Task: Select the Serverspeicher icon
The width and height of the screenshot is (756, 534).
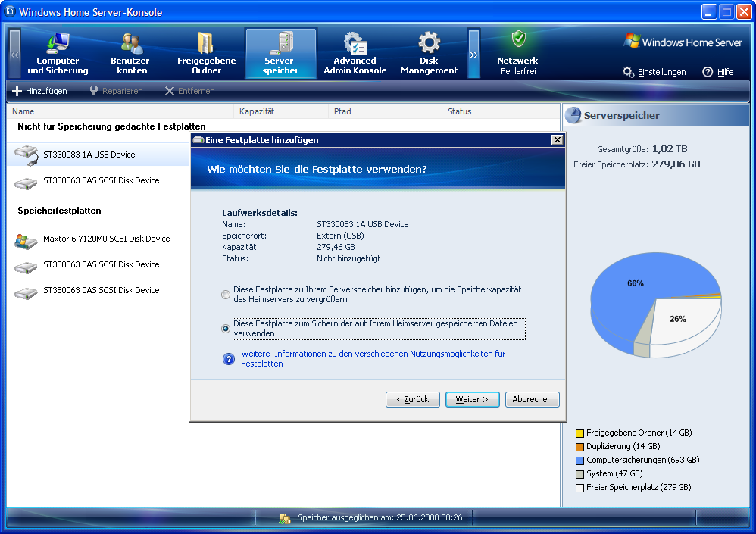Action: point(281,52)
